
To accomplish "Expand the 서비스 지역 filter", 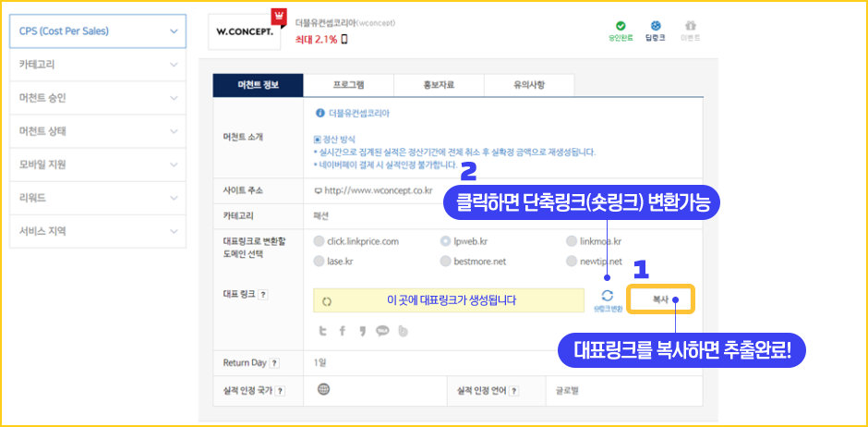I will 98,231.
